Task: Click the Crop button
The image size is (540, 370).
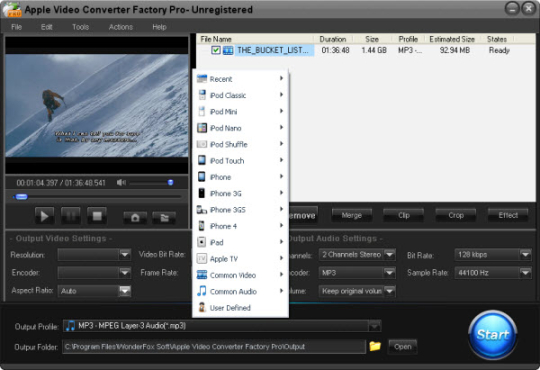Action: coord(456,215)
